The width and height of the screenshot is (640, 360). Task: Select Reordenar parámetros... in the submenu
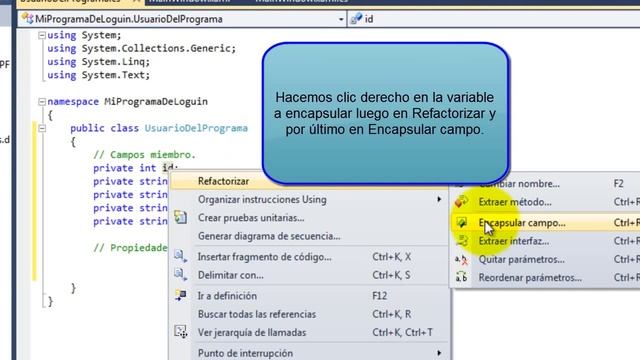pyautogui.click(x=545, y=278)
